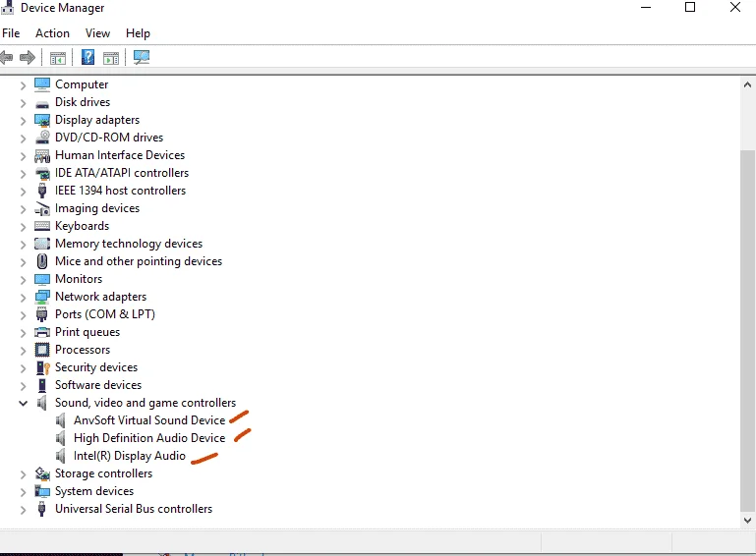Click the Show/Hide Console Tree toolbar icon
Screen dimensions: 756x556
click(58, 58)
